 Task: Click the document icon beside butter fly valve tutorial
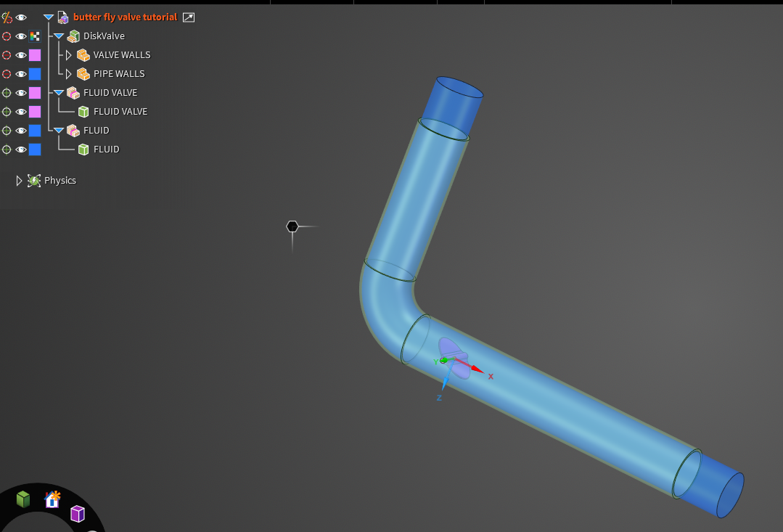tap(63, 17)
